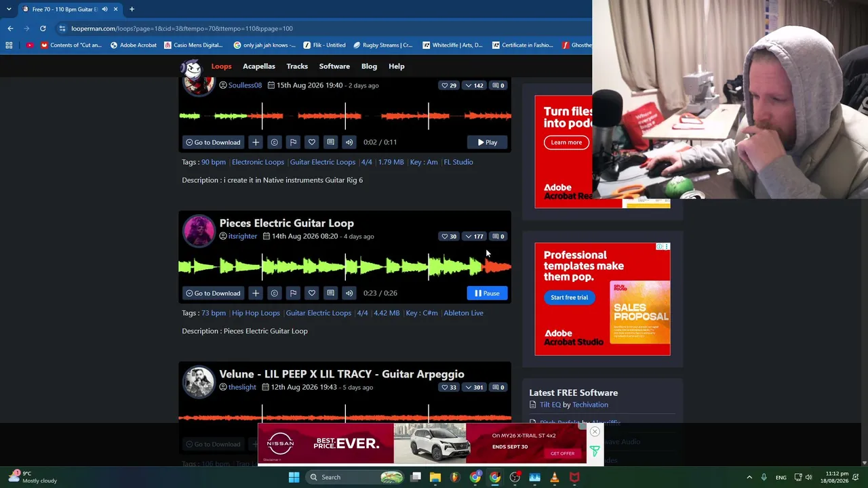This screenshot has width=868, height=488.
Task: Mute the tab via speaker icon
Action: pos(104,9)
